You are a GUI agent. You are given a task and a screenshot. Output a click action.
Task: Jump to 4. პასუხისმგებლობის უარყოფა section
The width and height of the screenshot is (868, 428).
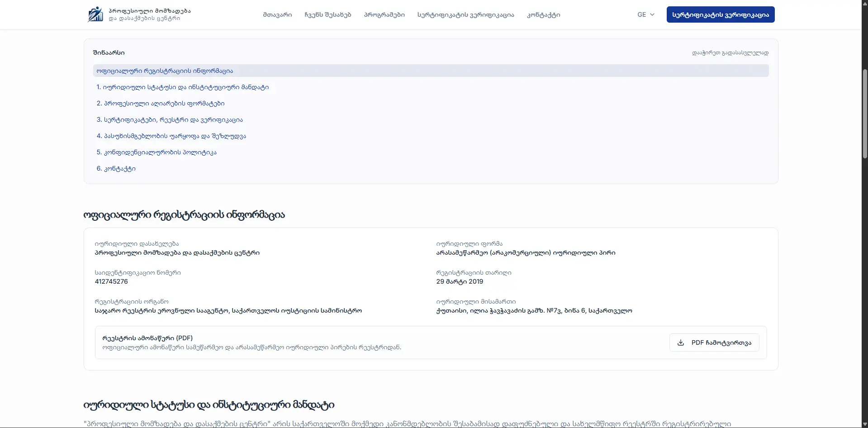(171, 136)
